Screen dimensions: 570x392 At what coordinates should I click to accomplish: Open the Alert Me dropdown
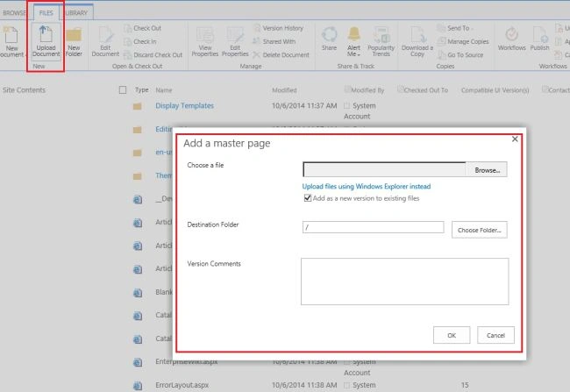click(x=353, y=41)
